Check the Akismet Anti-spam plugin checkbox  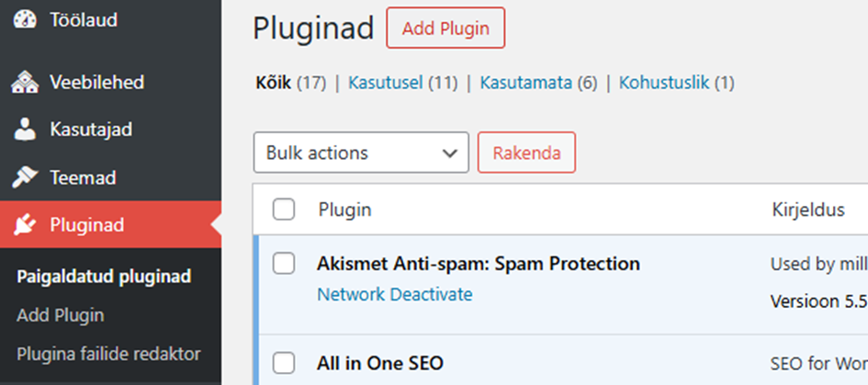[284, 264]
